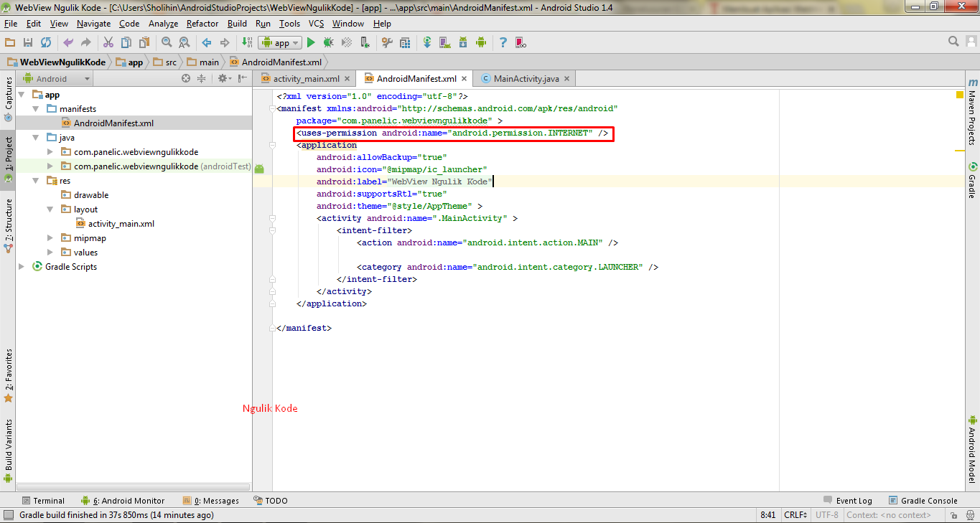Click the Copy toolbar icon

(x=126, y=43)
